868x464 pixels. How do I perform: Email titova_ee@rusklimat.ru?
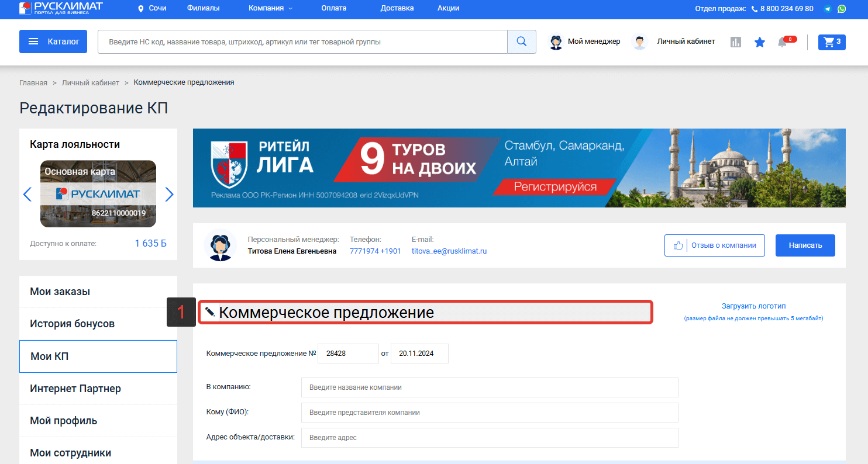[449, 251]
